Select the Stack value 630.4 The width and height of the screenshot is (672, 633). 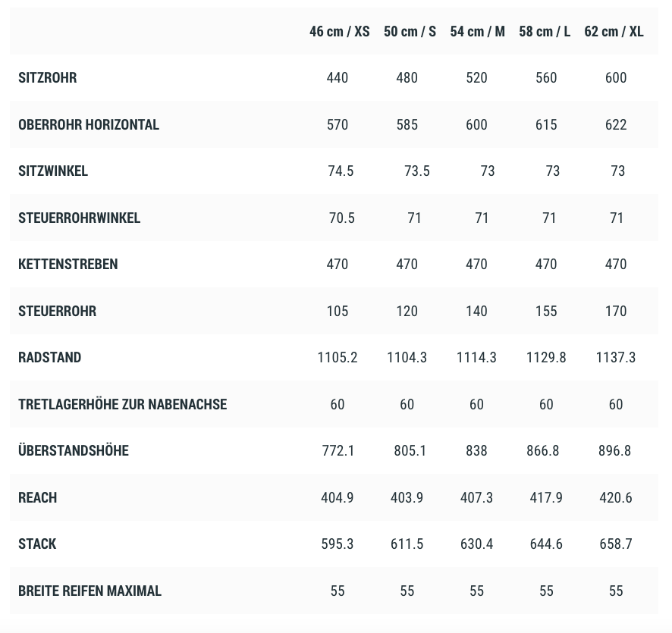(476, 544)
